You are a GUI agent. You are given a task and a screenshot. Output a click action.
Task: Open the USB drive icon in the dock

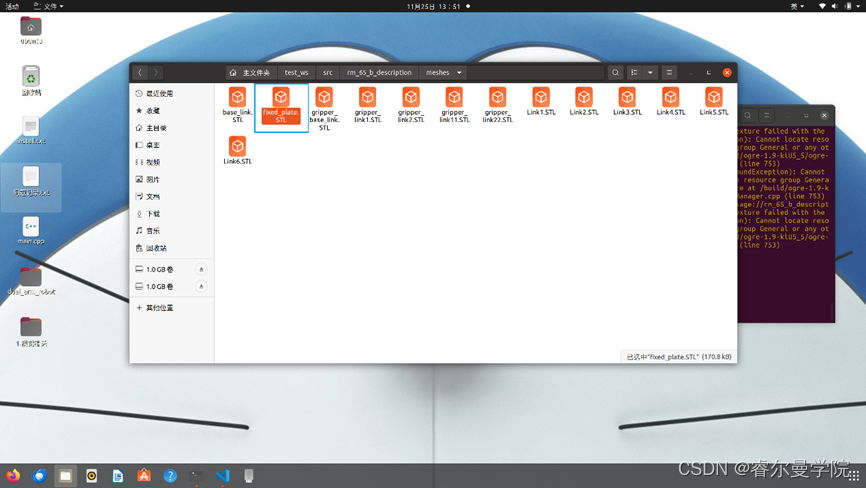(249, 475)
